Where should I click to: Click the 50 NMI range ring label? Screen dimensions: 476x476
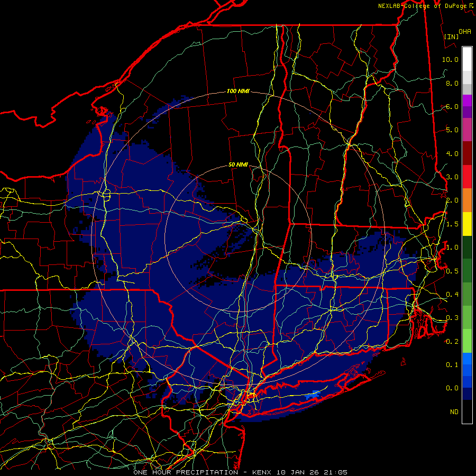tap(238, 164)
